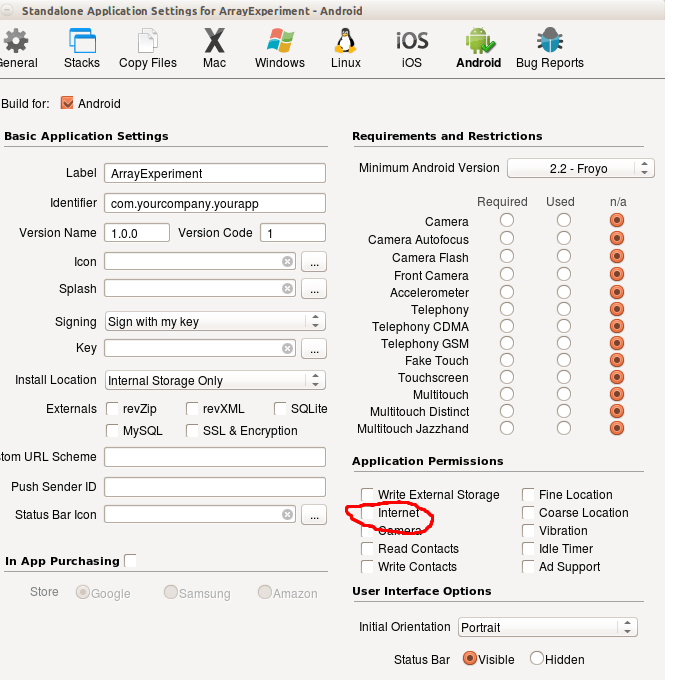This screenshot has height=681, width=684.
Task: Click the Identifier text field
Action: point(215,203)
